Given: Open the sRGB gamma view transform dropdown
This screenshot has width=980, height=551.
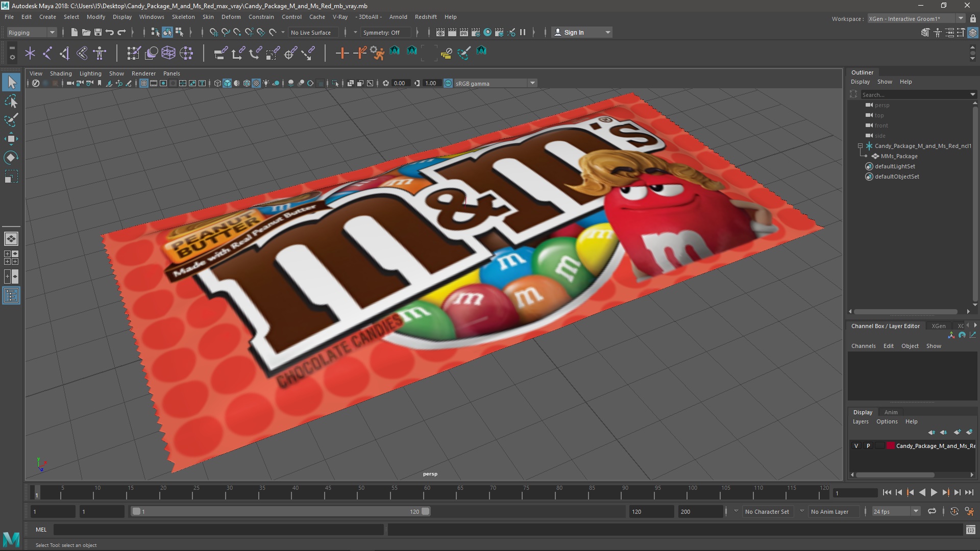Looking at the screenshot, I should coord(495,83).
